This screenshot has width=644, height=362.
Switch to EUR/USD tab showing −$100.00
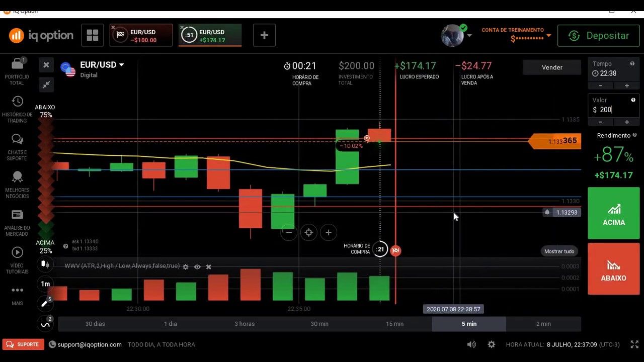(x=141, y=35)
